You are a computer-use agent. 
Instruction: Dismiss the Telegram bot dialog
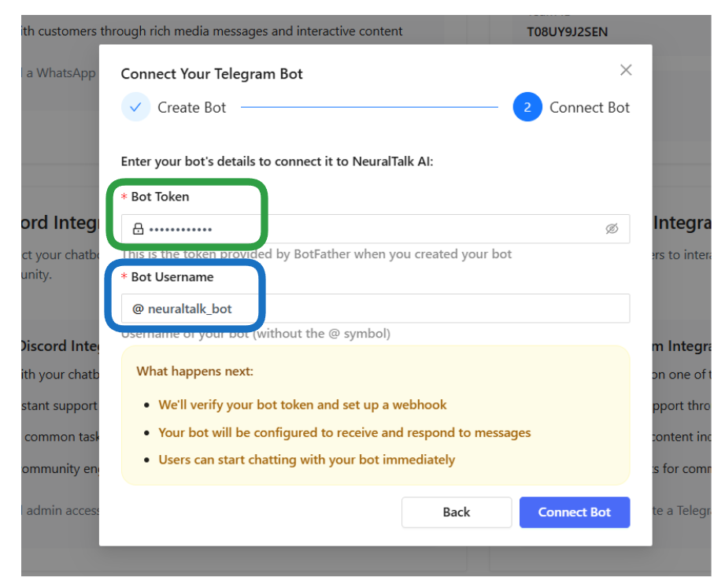coord(626,70)
